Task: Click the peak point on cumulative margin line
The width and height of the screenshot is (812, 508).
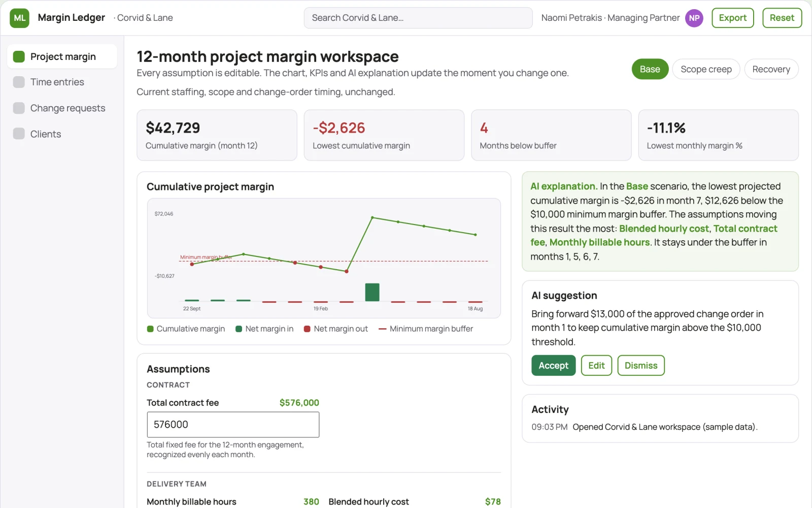Action: click(x=372, y=217)
